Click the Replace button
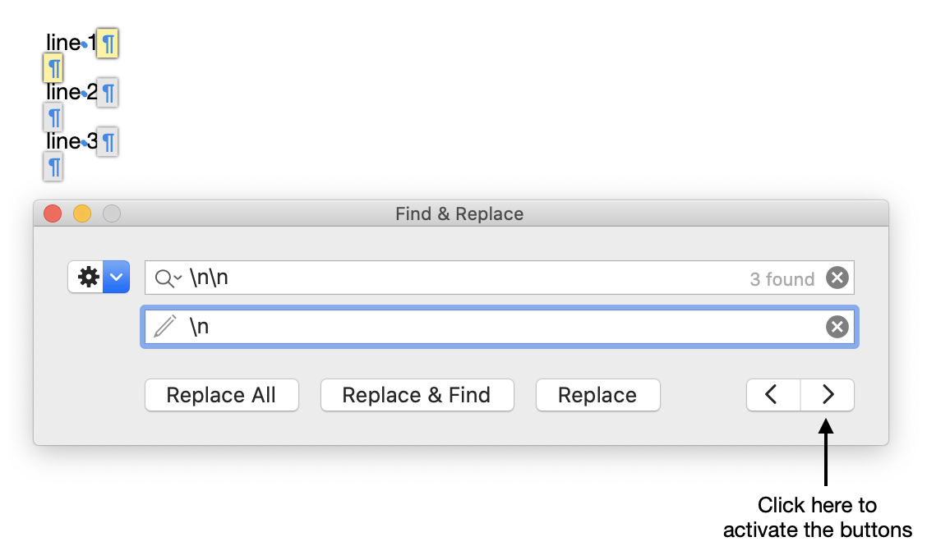 [597, 395]
